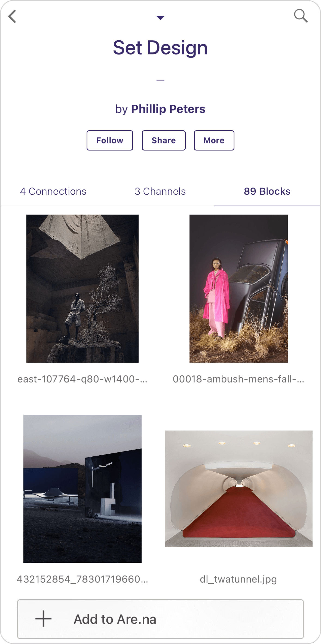Viewport: 321px width, 644px height.
Task: Tap the 00018-ambush-mens-fall block title
Action: (x=239, y=379)
